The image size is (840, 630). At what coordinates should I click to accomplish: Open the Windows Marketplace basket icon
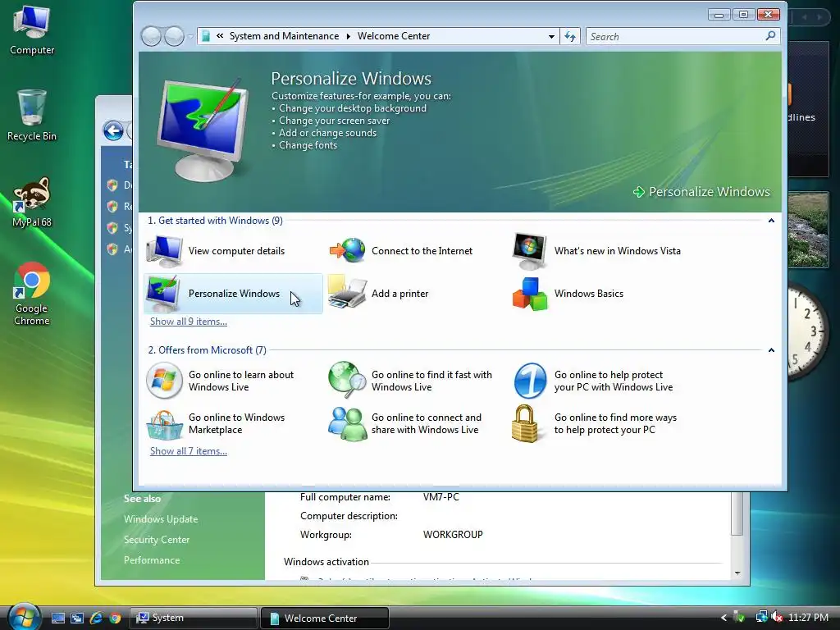point(164,425)
